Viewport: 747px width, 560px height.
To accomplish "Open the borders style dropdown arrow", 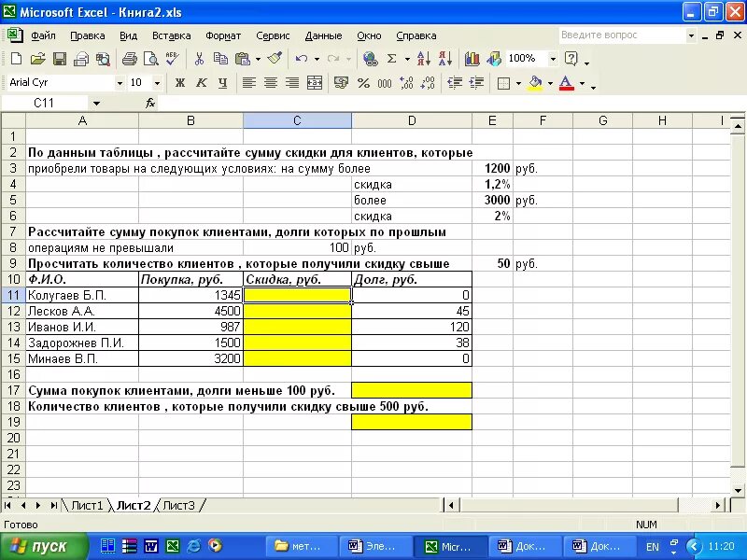I will coord(518,83).
